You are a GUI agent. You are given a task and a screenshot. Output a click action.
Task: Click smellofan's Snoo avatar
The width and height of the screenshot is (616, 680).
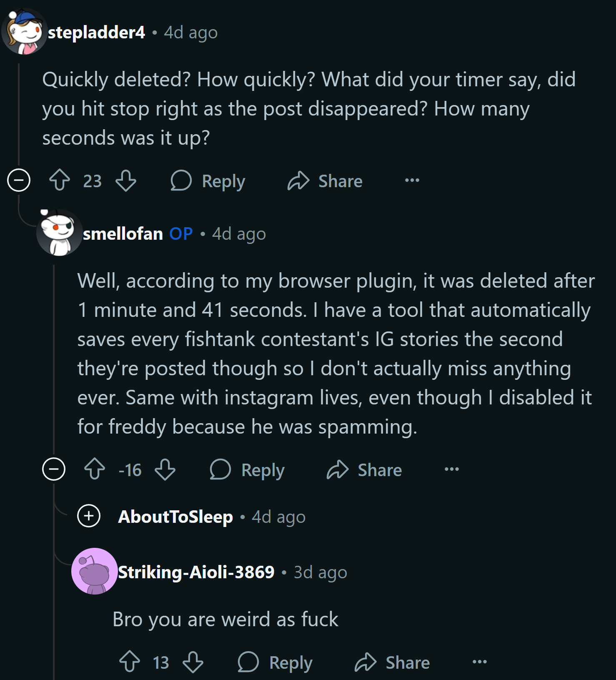(59, 233)
